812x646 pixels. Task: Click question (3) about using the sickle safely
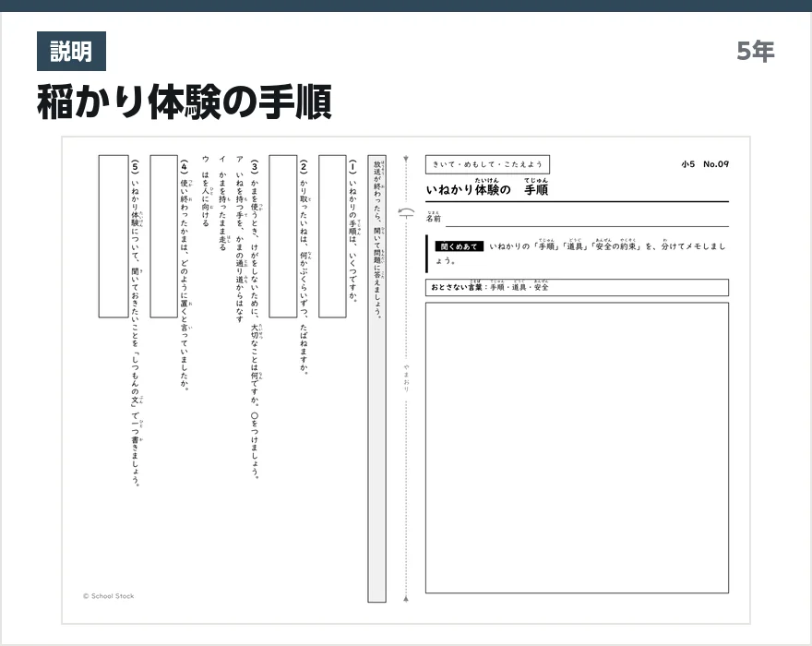pos(255,318)
